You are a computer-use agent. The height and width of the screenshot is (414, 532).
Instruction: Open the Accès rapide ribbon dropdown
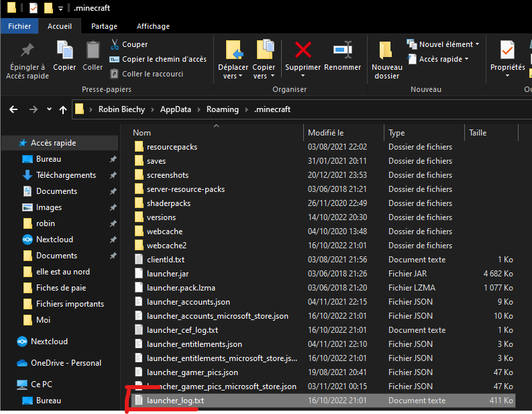437,59
